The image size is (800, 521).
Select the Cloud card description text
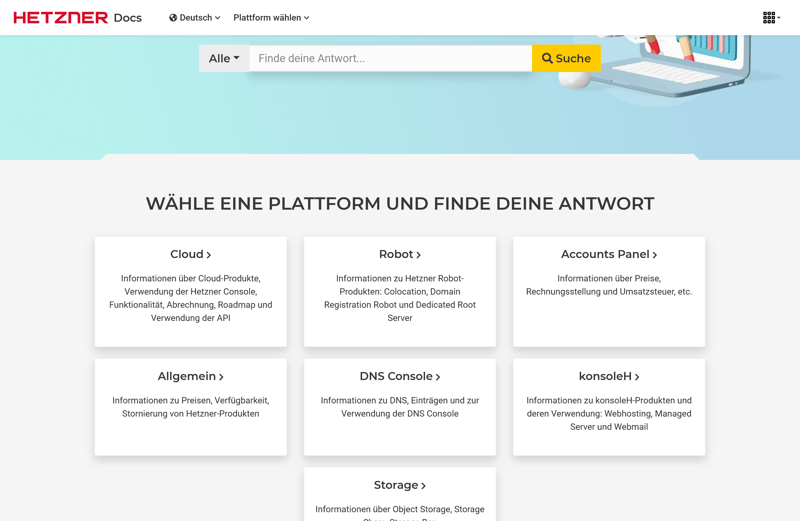pyautogui.click(x=190, y=298)
